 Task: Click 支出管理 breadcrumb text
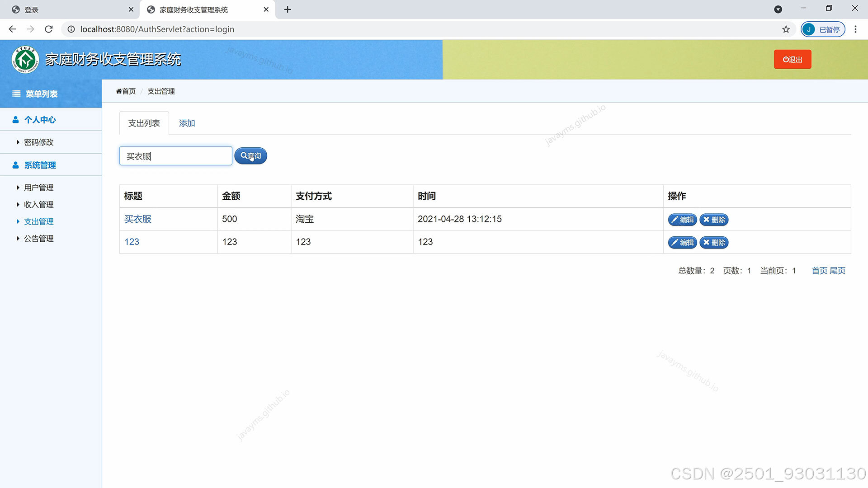pyautogui.click(x=161, y=91)
